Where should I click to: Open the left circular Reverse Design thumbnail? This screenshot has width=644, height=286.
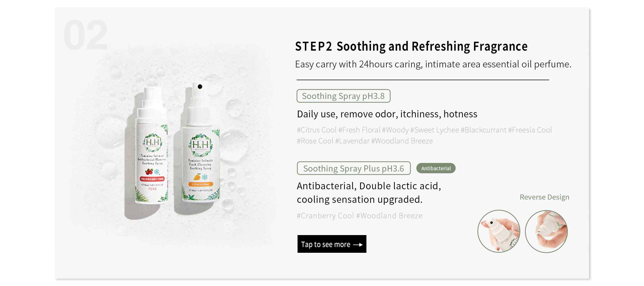498,231
